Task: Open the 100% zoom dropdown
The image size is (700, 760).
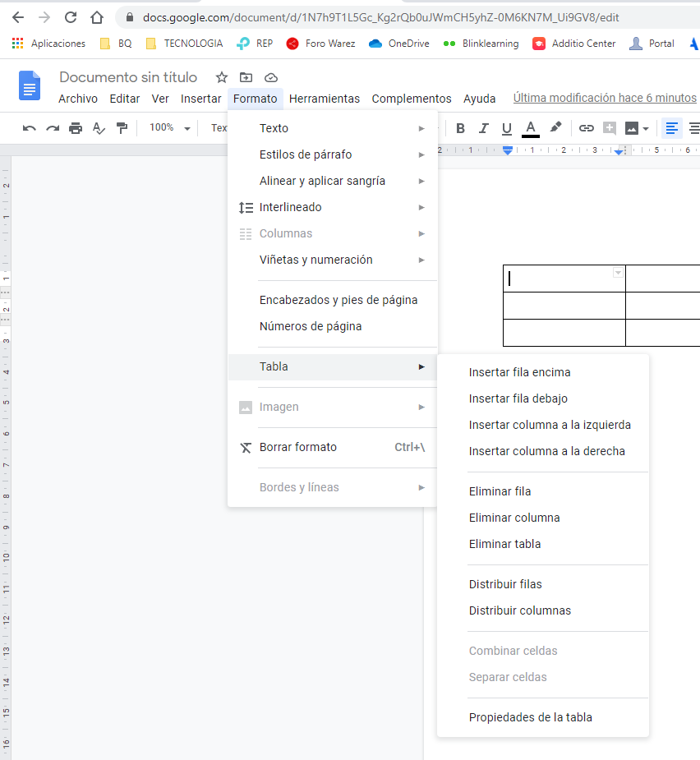Action: click(169, 128)
